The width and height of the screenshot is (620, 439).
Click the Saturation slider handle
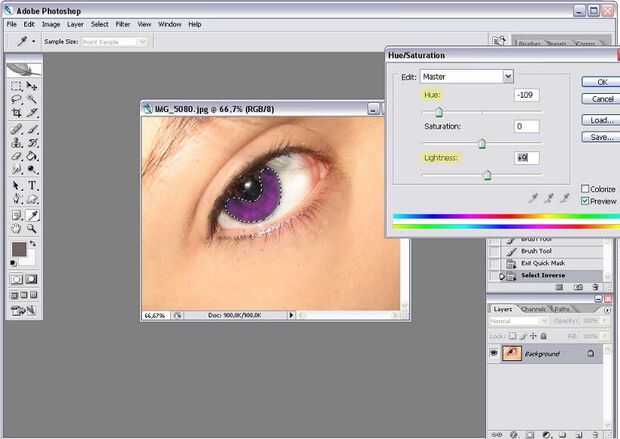tap(482, 144)
